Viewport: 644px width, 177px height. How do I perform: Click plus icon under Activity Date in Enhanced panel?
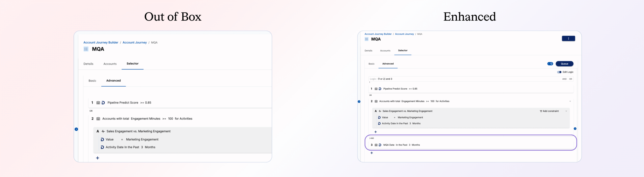coord(375,132)
